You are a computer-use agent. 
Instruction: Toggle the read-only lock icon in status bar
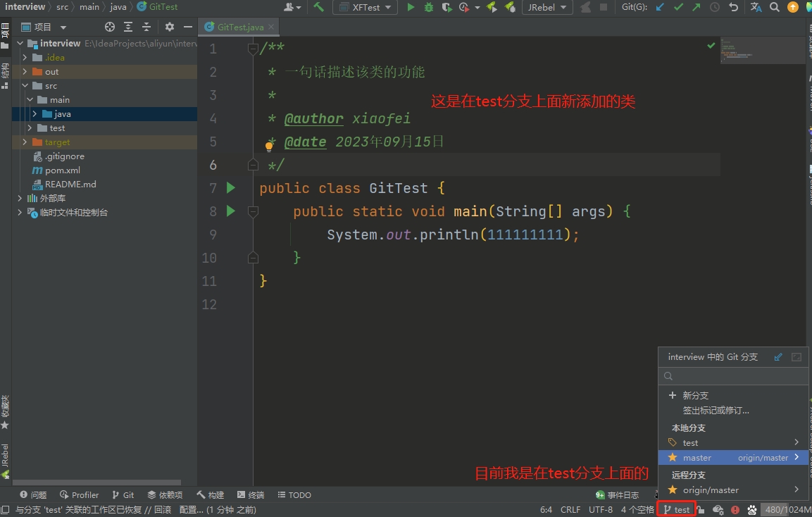pyautogui.click(x=701, y=509)
